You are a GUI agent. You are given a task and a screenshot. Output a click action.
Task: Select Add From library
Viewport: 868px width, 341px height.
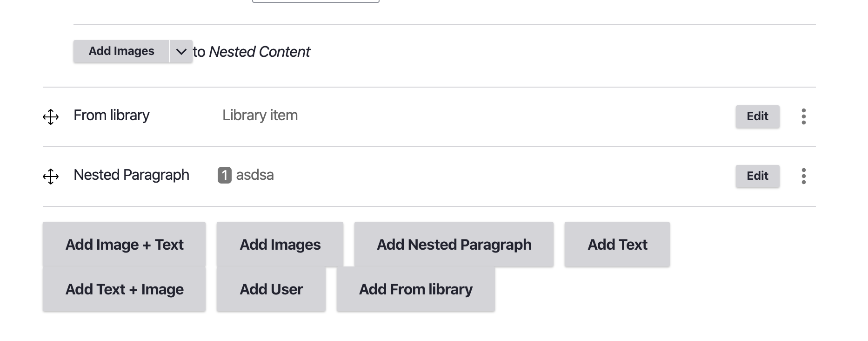pyautogui.click(x=415, y=289)
